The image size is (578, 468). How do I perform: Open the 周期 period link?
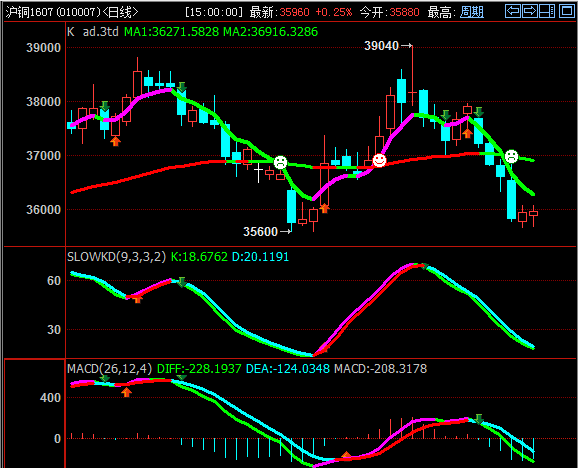[472, 13]
